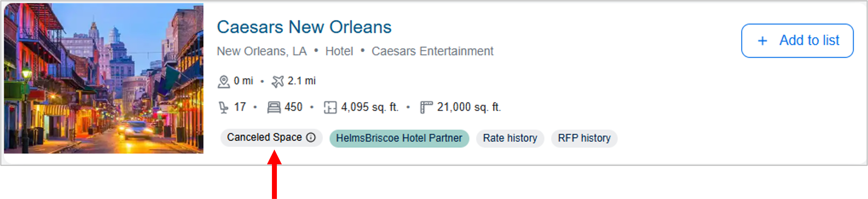The width and height of the screenshot is (868, 199).
Task: Click the ruler total meeting space icon
Action: coord(426,107)
